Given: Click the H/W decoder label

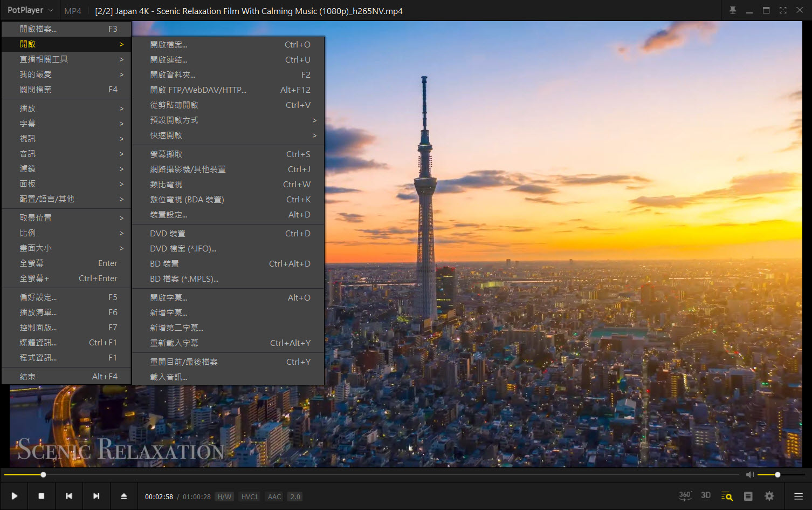Looking at the screenshot, I should [224, 497].
